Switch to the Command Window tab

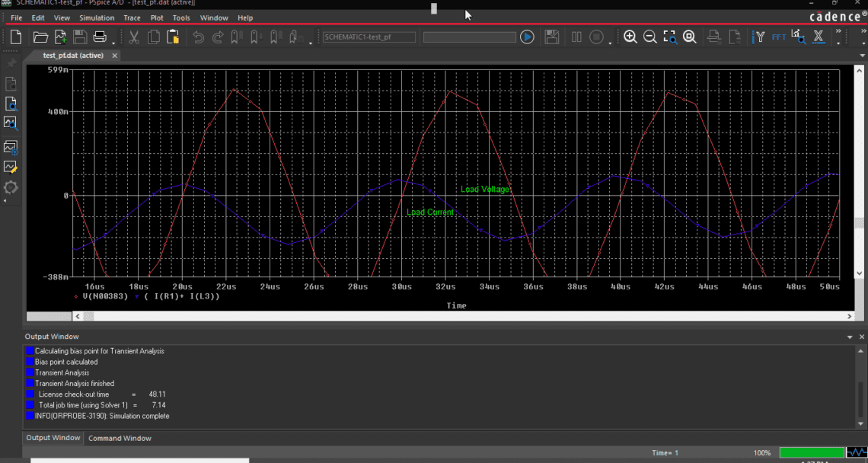tap(120, 438)
